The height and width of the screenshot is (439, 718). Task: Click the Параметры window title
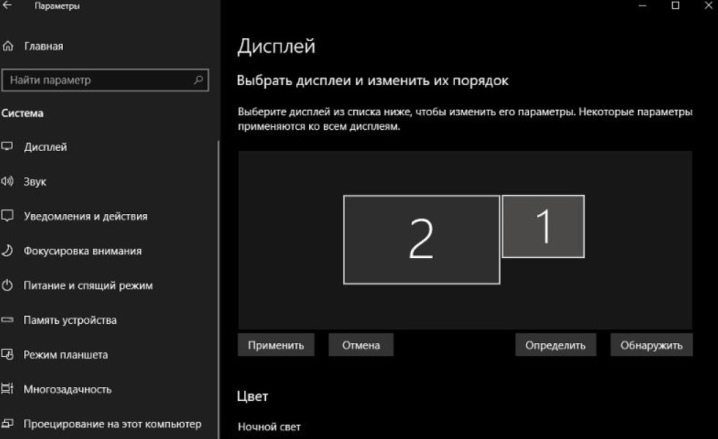click(57, 6)
